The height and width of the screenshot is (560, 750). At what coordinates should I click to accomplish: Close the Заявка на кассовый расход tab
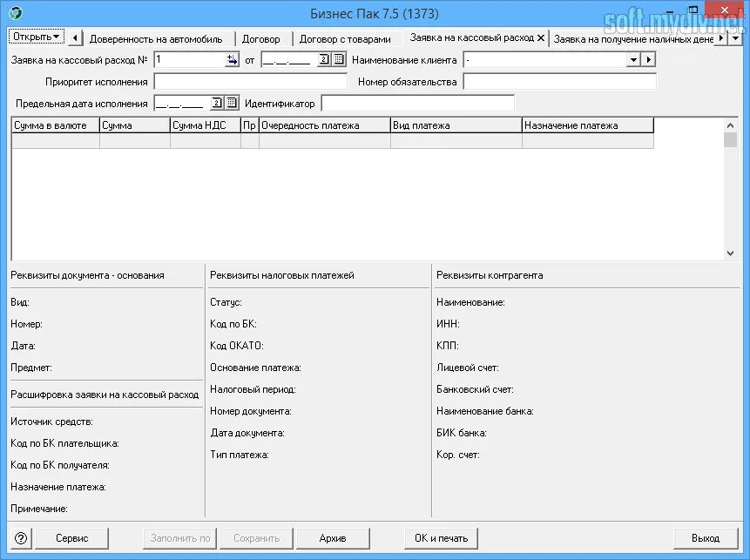click(x=540, y=37)
